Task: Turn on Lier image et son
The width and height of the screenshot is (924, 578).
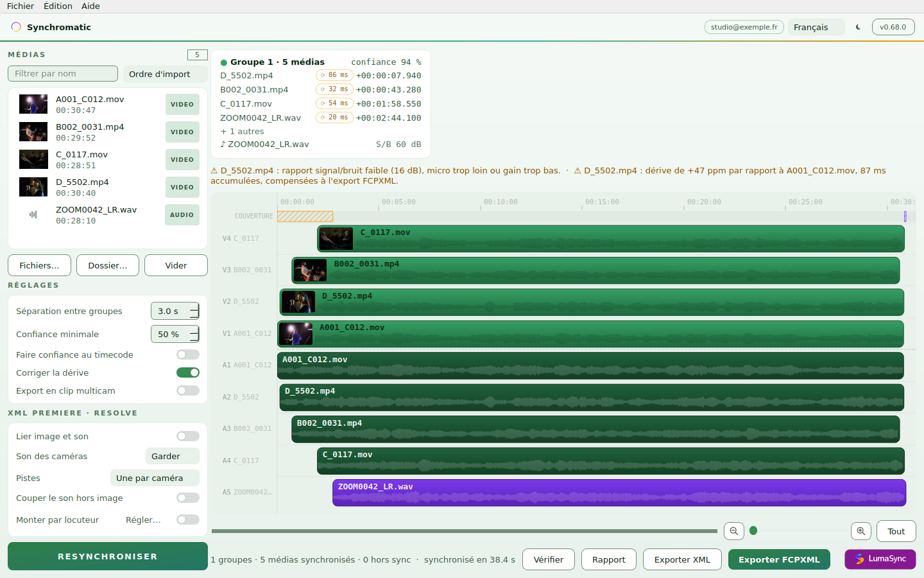Action: pos(188,436)
